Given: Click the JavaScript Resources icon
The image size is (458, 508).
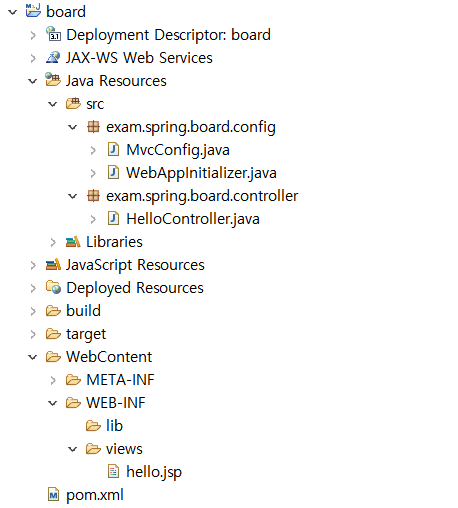Looking at the screenshot, I should pyautogui.click(x=53, y=265).
